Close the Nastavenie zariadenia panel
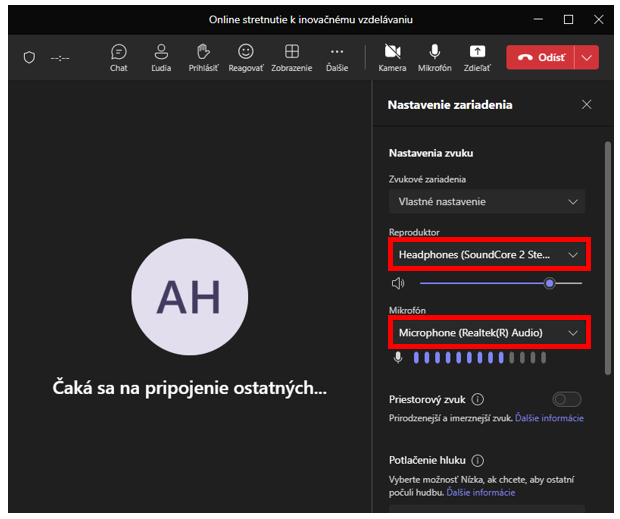620x519 pixels. [586, 105]
